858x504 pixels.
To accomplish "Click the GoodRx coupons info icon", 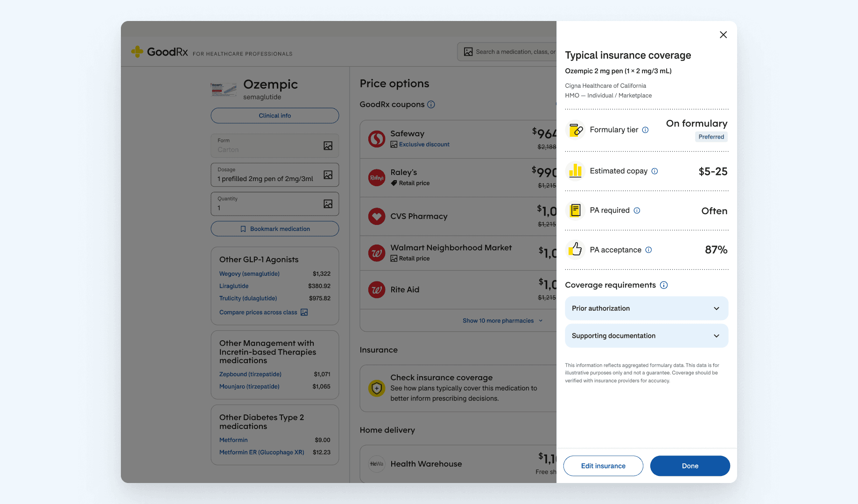I will [x=431, y=105].
